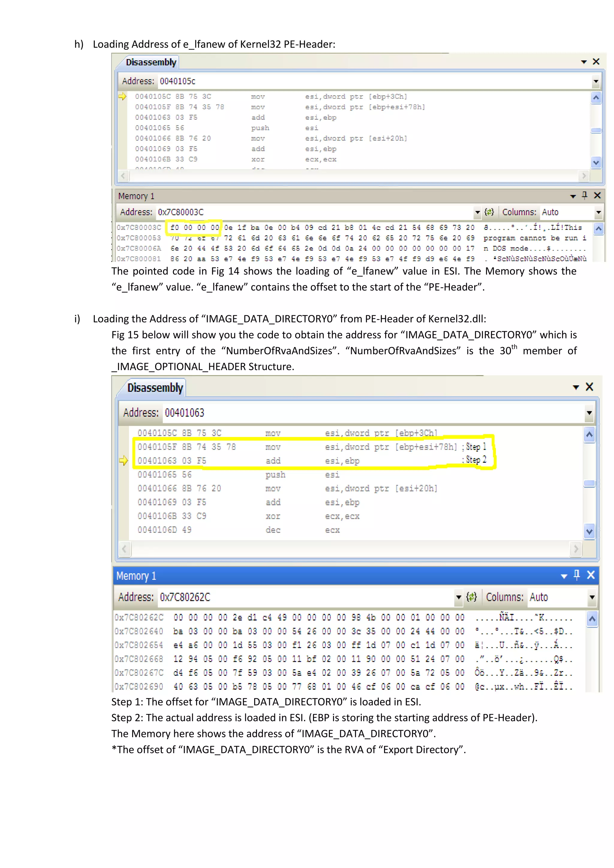Open the window position menu arrow of the upper Disassembly panel
Screen dimensions: 614x868
tap(584, 62)
